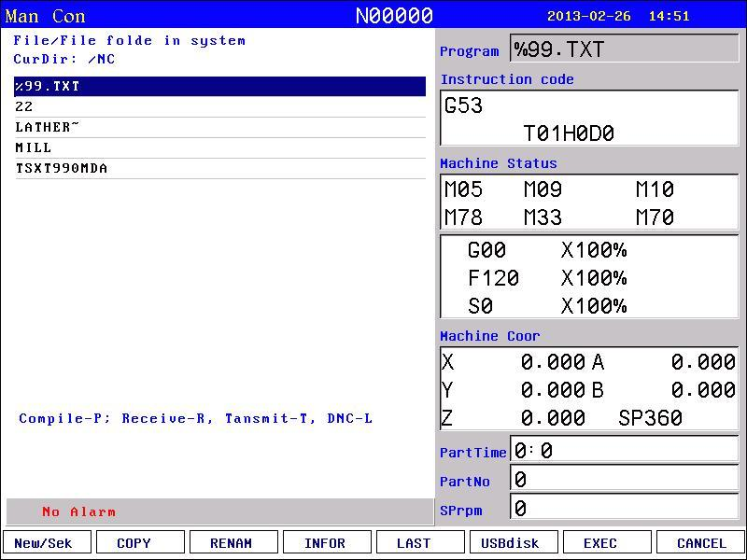Click the PartNo value field
Screen dimensions: 747x560
[624, 478]
